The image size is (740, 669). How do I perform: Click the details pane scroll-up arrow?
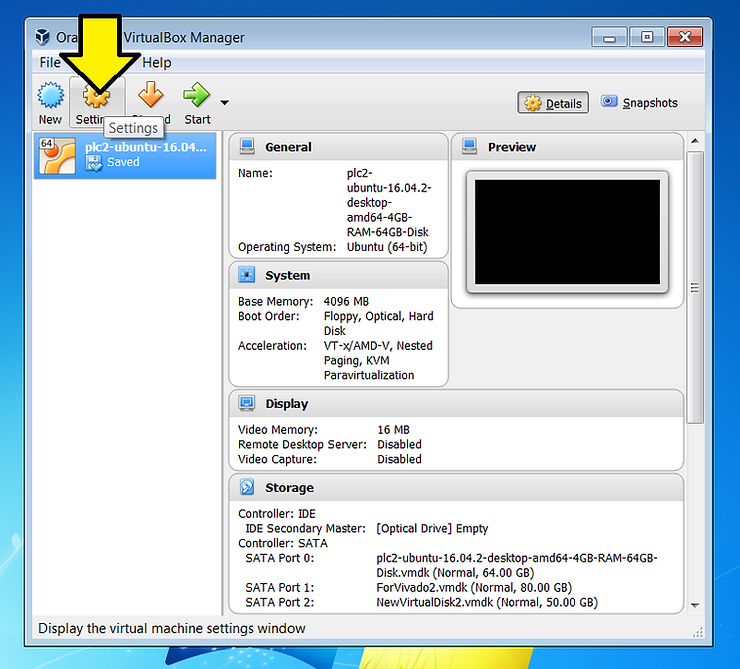point(695,141)
